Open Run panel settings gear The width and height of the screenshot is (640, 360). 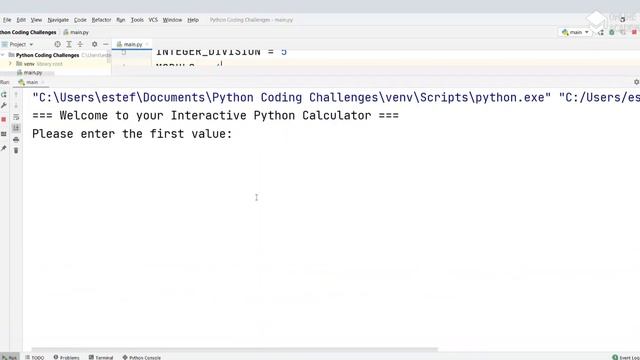pos(636,82)
